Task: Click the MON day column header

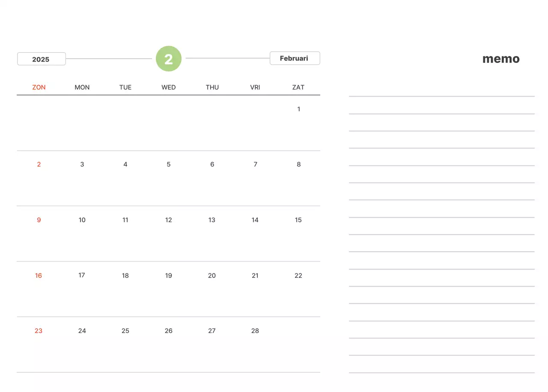Action: (82, 87)
